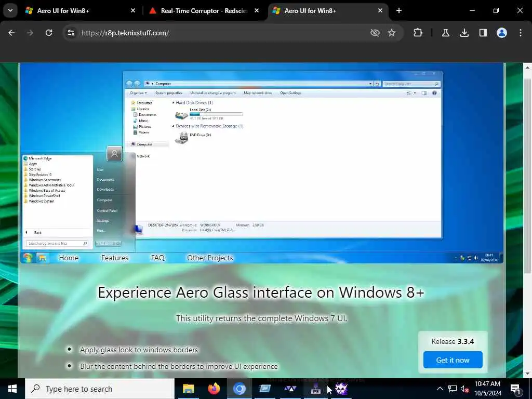Open the network status tray icon
The height and width of the screenshot is (399, 532).
(453, 389)
